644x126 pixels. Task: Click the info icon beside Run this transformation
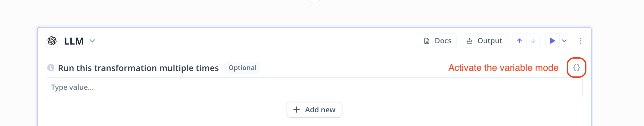(x=51, y=68)
